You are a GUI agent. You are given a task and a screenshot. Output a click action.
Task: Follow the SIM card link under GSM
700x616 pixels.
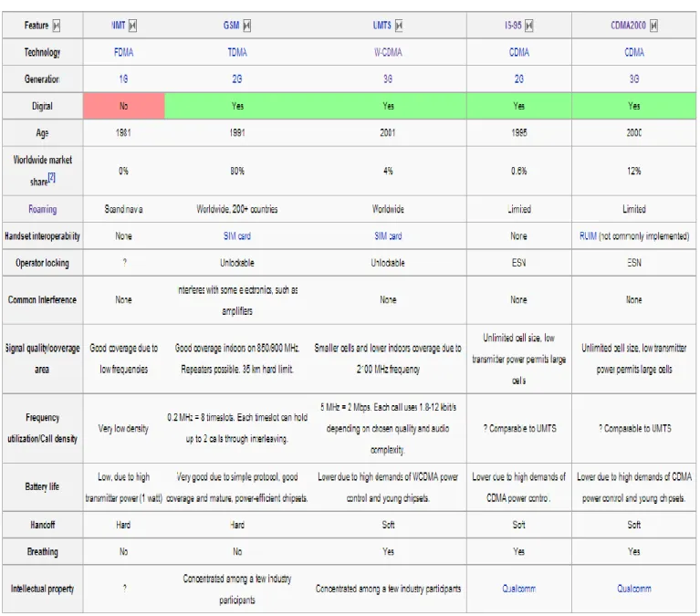237,235
